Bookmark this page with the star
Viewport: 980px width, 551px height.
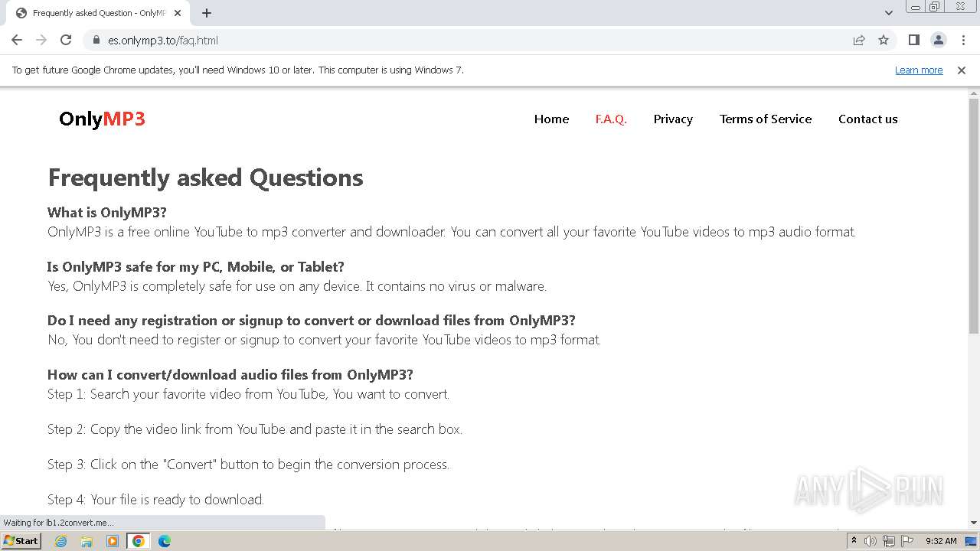click(884, 40)
